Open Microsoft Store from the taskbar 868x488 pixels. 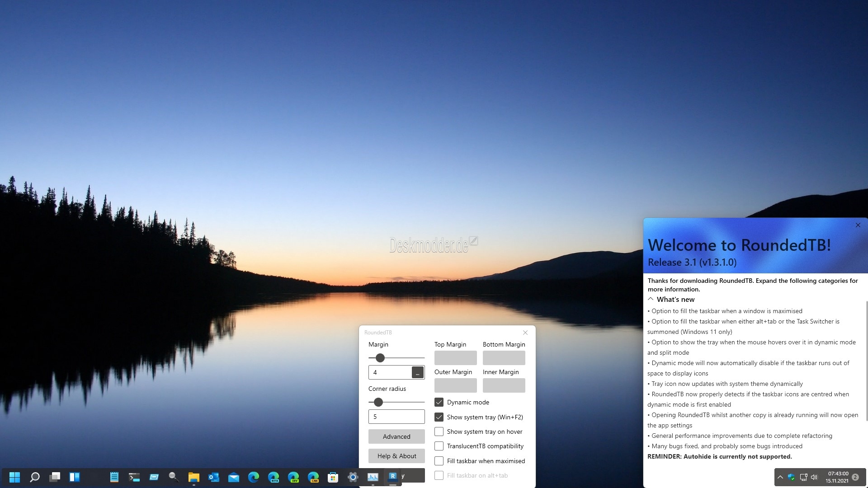click(x=333, y=477)
